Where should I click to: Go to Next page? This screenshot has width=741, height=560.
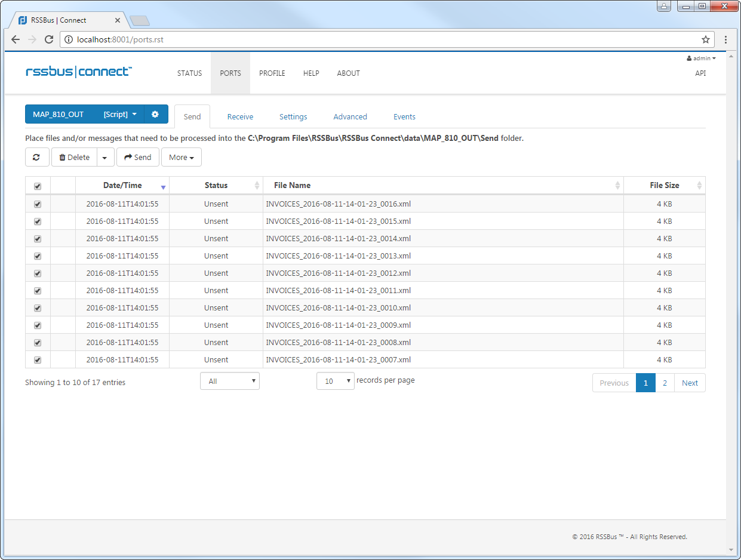click(690, 383)
